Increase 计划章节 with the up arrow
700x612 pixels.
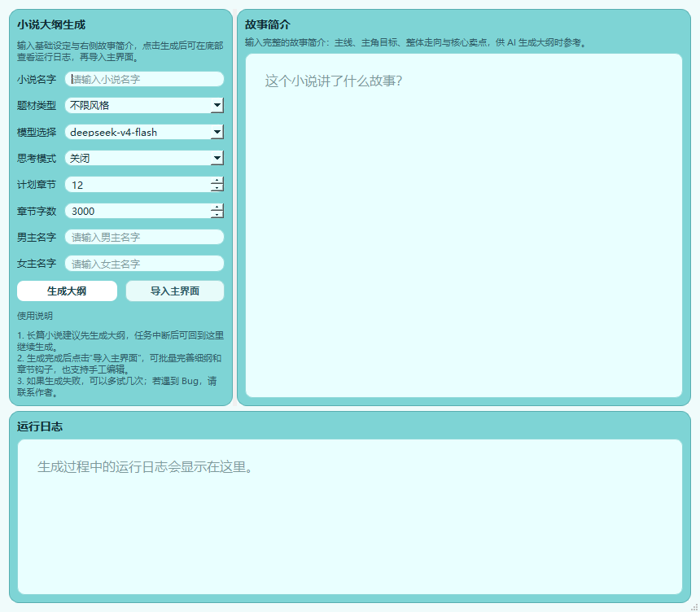(x=217, y=181)
